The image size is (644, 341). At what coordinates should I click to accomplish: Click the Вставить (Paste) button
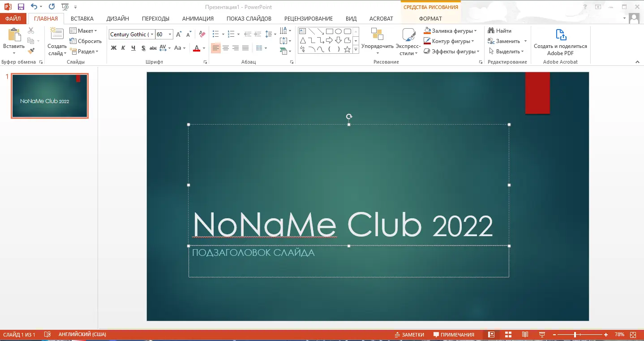14,40
